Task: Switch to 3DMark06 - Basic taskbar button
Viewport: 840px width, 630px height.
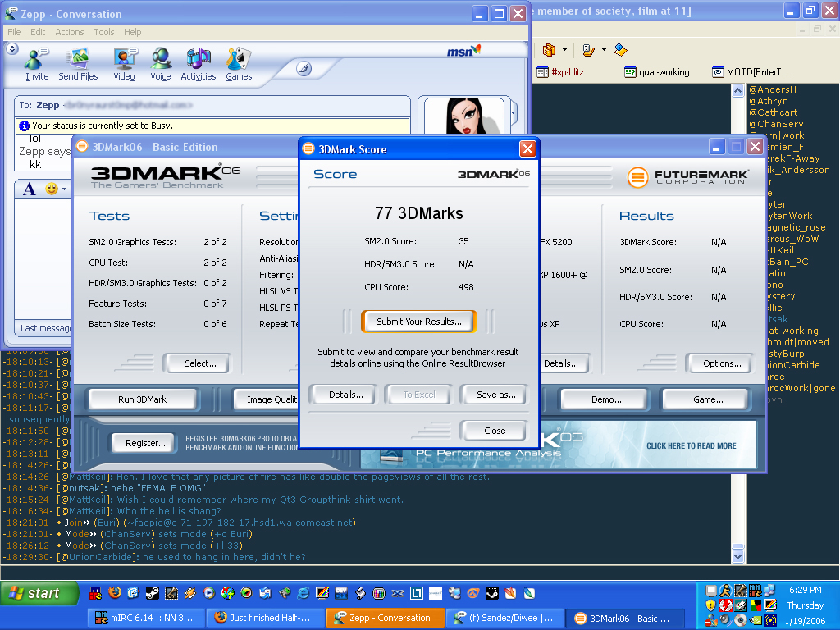Action: point(624,618)
